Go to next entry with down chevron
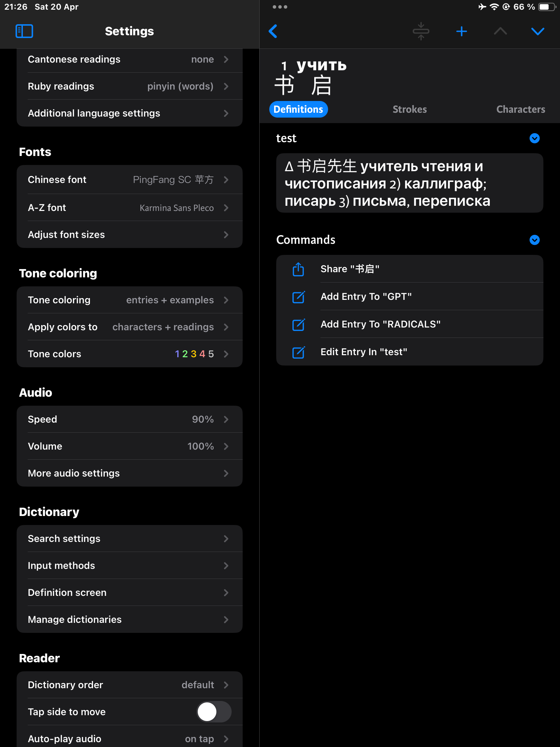 538,31
